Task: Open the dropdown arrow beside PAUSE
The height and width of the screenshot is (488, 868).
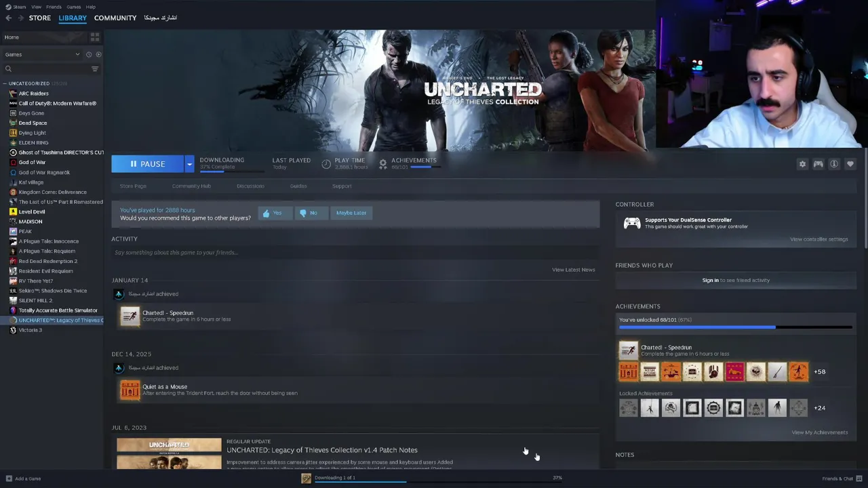Action: (x=189, y=164)
